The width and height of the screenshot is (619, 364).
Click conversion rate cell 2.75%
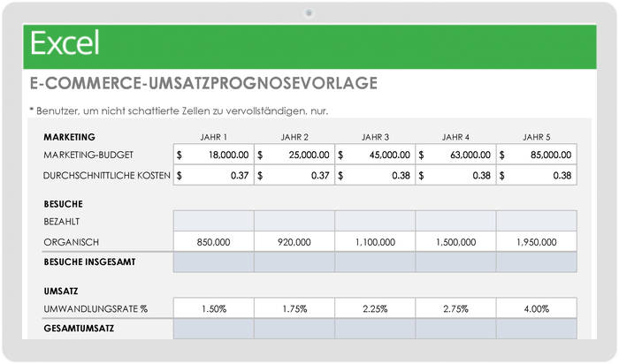pos(455,308)
